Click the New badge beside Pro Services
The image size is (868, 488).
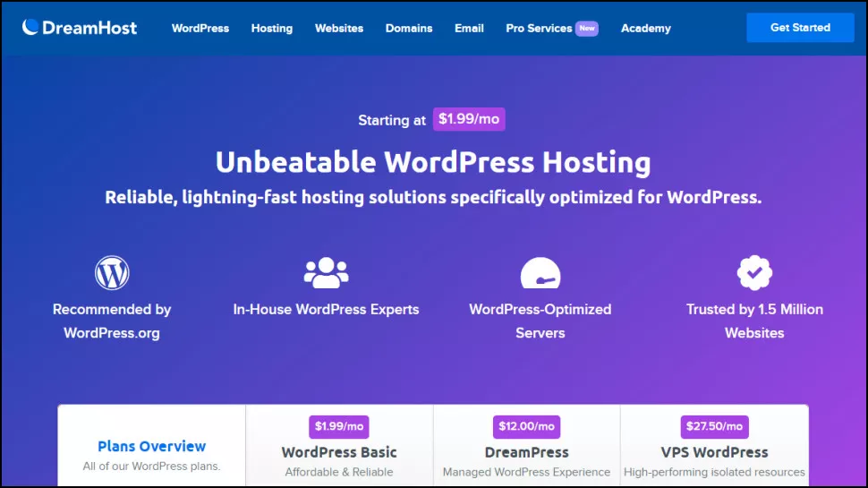point(587,29)
